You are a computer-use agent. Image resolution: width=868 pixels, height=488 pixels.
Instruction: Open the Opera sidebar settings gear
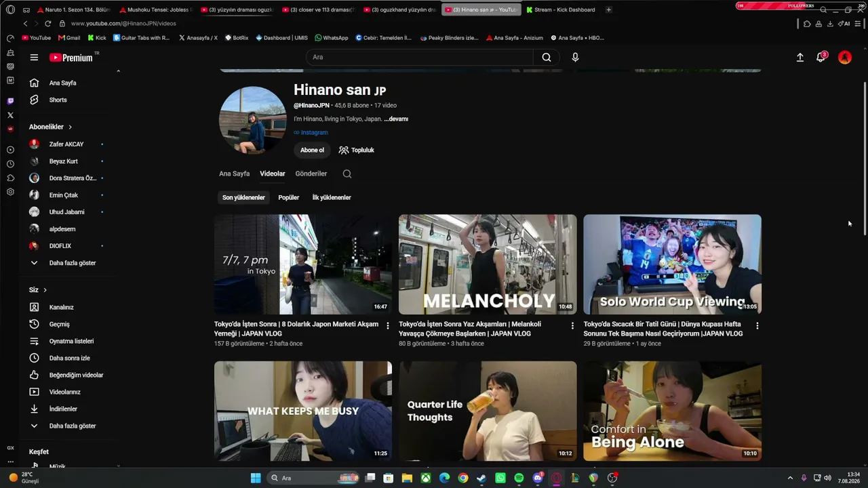pos(10,192)
